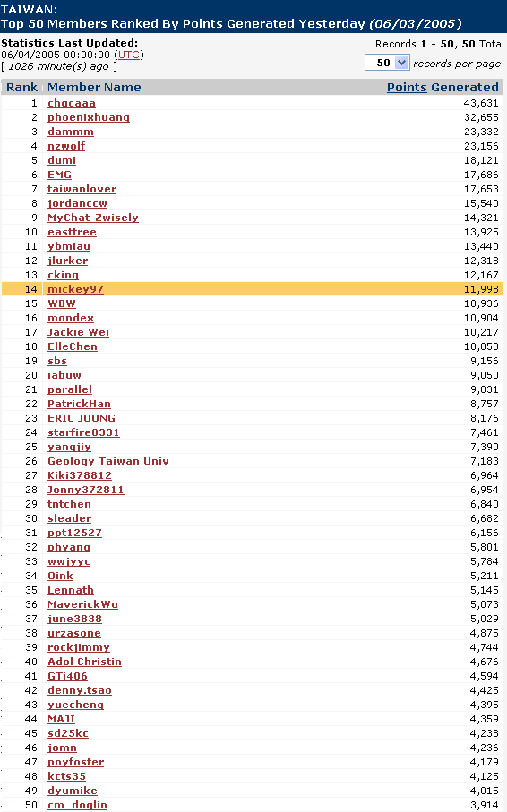Open Jackie Wei member link
The image size is (507, 812).
[x=78, y=332]
